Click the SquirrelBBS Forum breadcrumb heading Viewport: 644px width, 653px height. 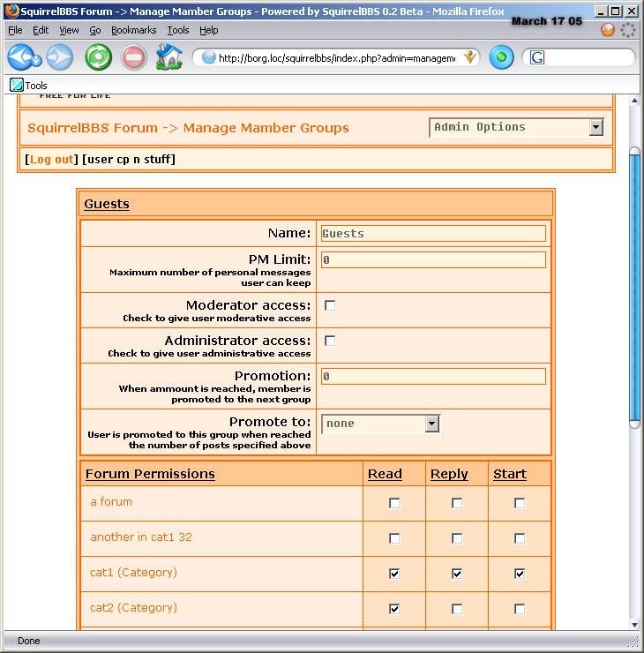click(93, 128)
